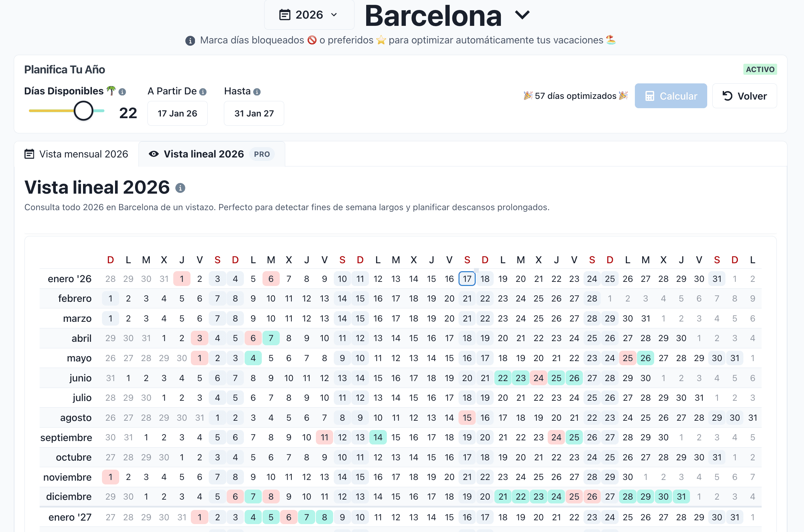Click info icon beside Vista lineal 2026 heading
804x532 pixels.
coord(180,188)
